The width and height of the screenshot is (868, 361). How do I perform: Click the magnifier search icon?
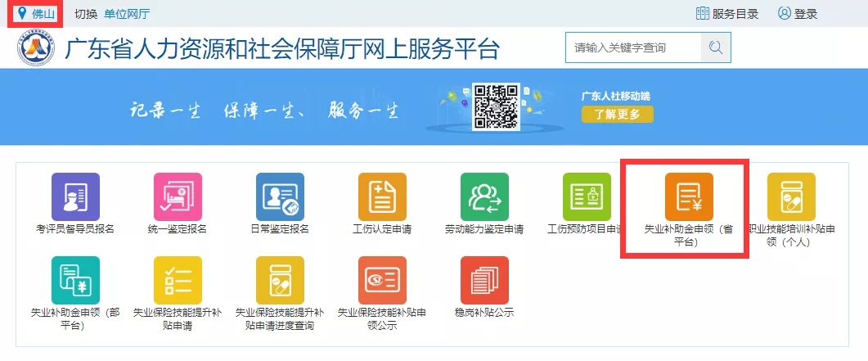[716, 47]
